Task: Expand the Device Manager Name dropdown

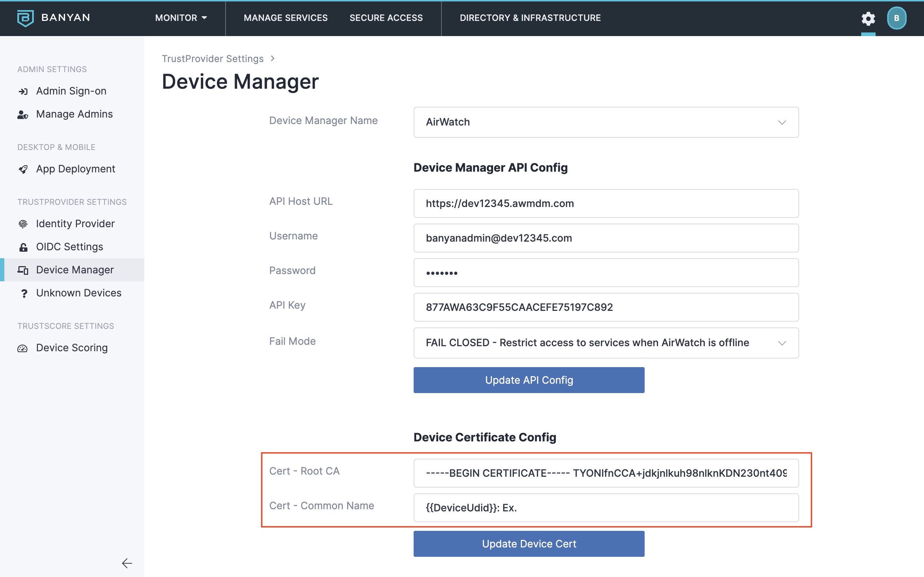Action: [606, 122]
